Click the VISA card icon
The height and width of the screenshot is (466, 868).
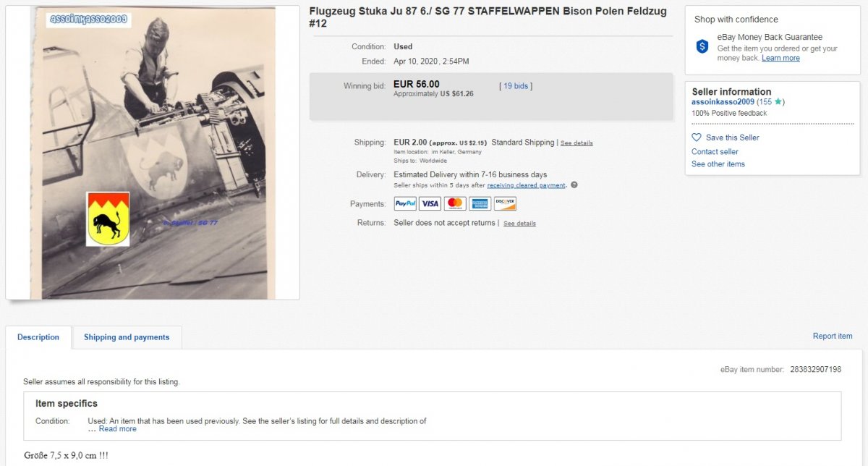pyautogui.click(x=430, y=204)
